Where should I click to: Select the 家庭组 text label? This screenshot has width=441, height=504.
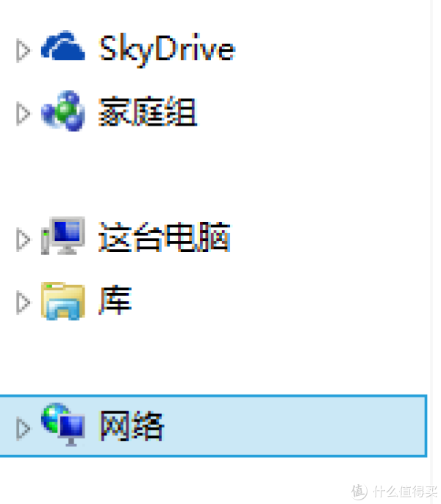[x=148, y=111]
